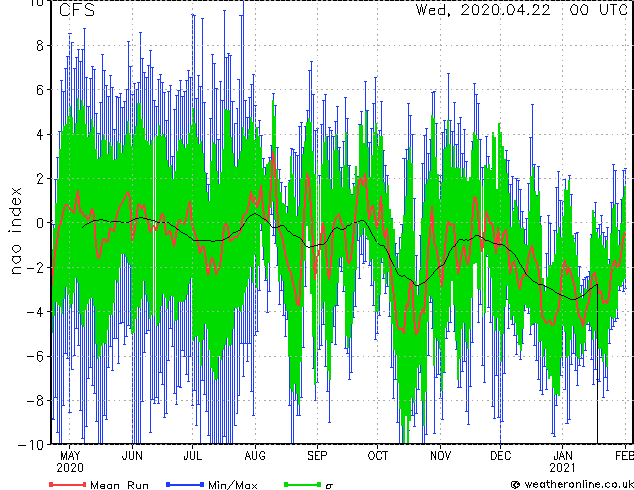
Task: Click the y-axis value 8
Action: point(40,46)
